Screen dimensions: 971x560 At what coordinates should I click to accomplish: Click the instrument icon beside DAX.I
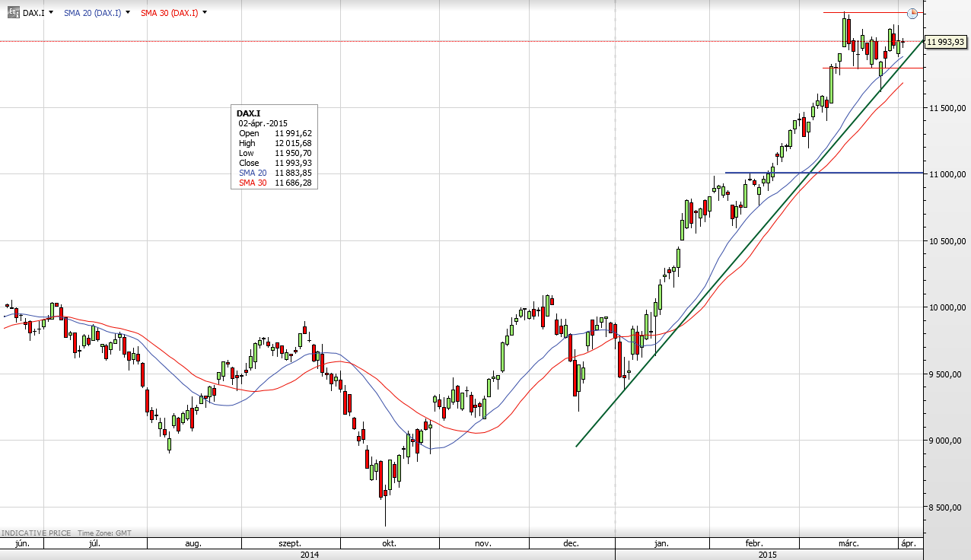(x=13, y=13)
